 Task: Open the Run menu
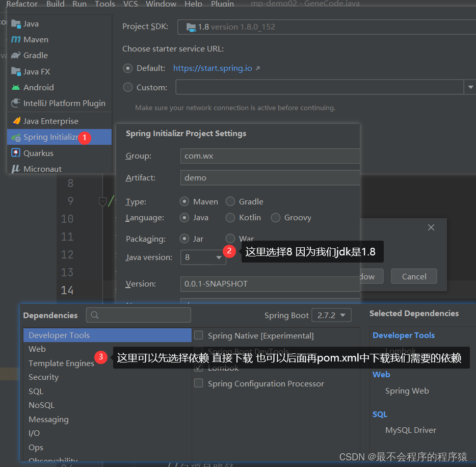[80, 4]
